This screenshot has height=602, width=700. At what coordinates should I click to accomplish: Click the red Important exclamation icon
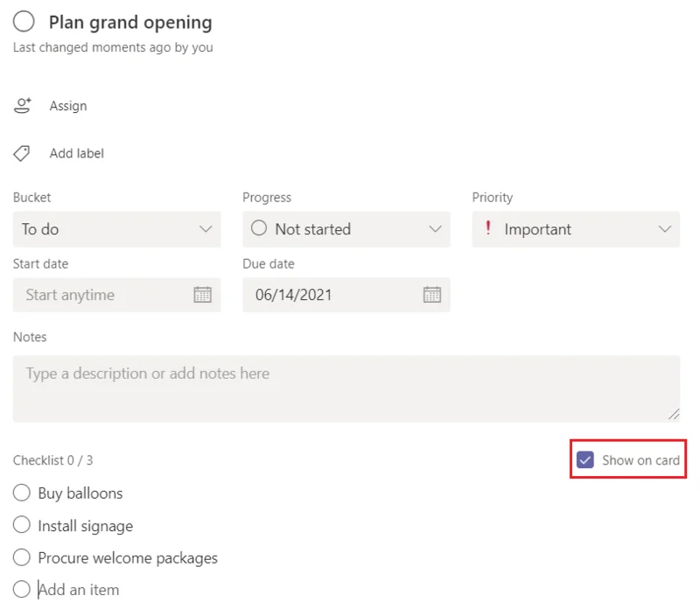(488, 227)
